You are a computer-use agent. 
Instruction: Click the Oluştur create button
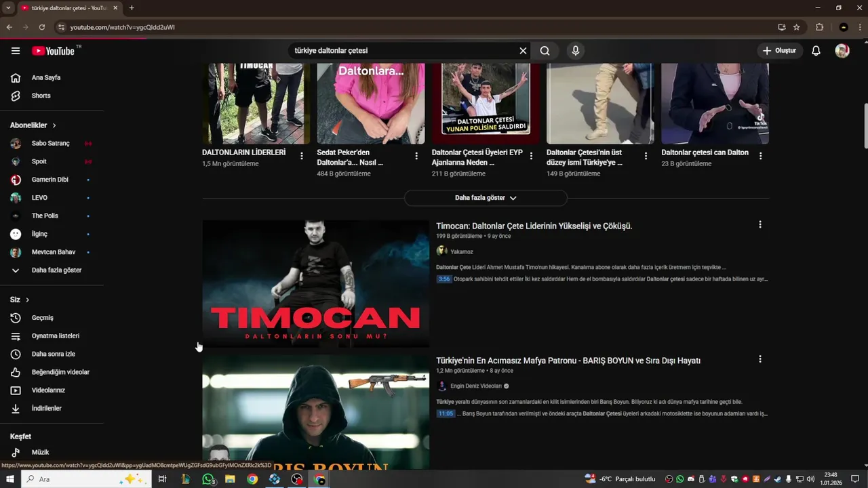click(780, 51)
